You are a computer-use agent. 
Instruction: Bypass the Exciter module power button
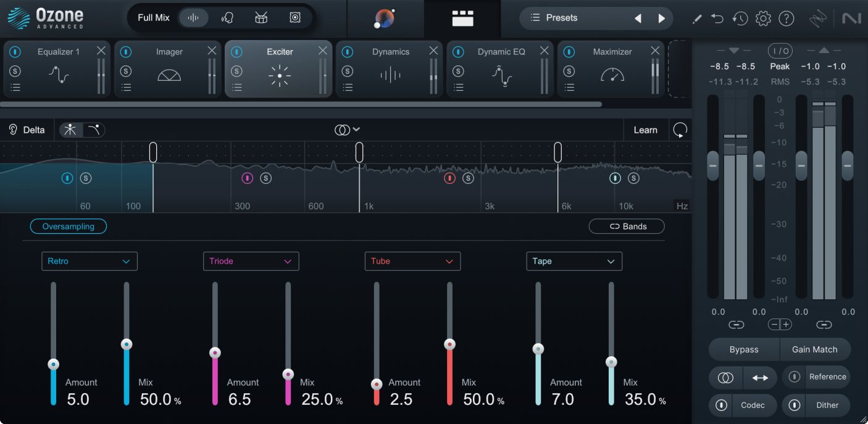(x=236, y=52)
